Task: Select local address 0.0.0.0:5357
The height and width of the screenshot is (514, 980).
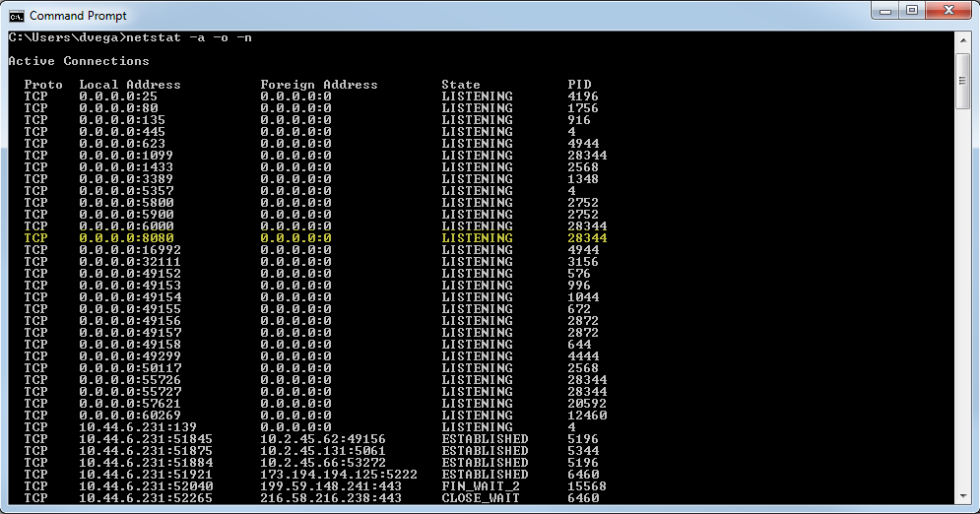Action: click(x=126, y=191)
